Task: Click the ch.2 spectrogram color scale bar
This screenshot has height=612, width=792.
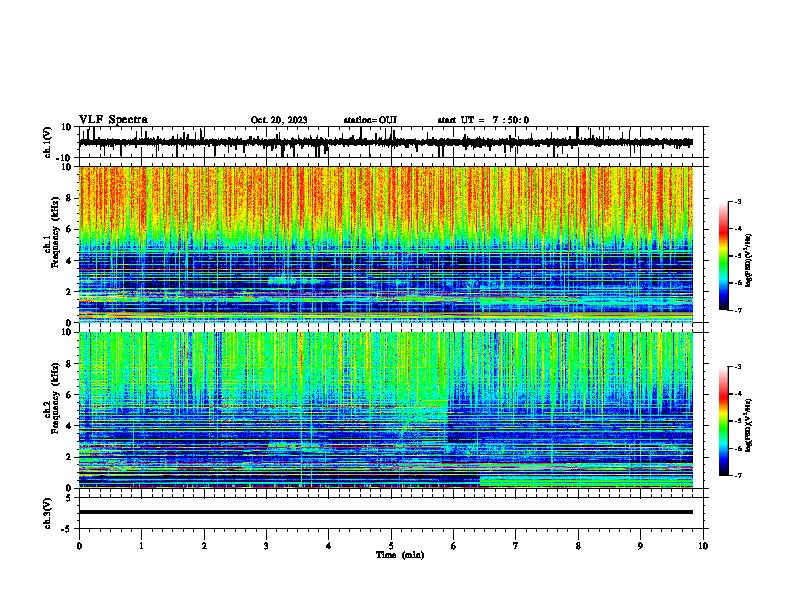Action: (x=723, y=421)
